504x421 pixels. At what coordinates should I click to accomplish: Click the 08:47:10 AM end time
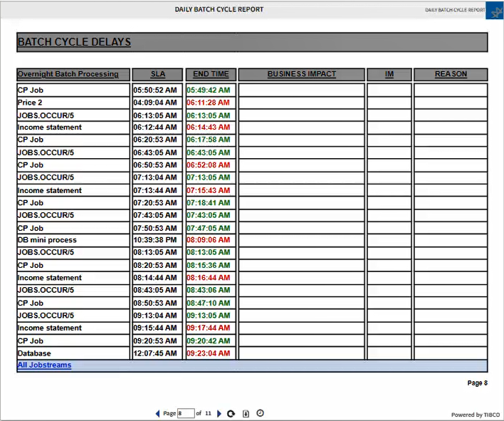[209, 303]
